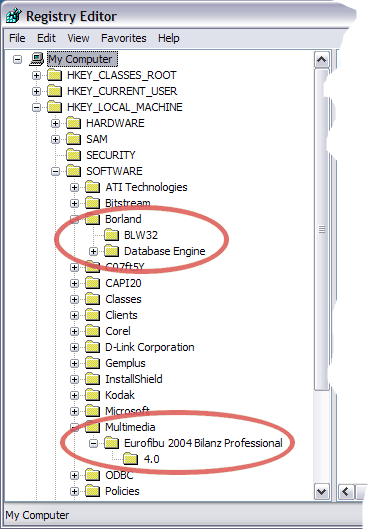Click the InstallShield folder icon
Viewport: 374px width, 529px height.
[92, 379]
